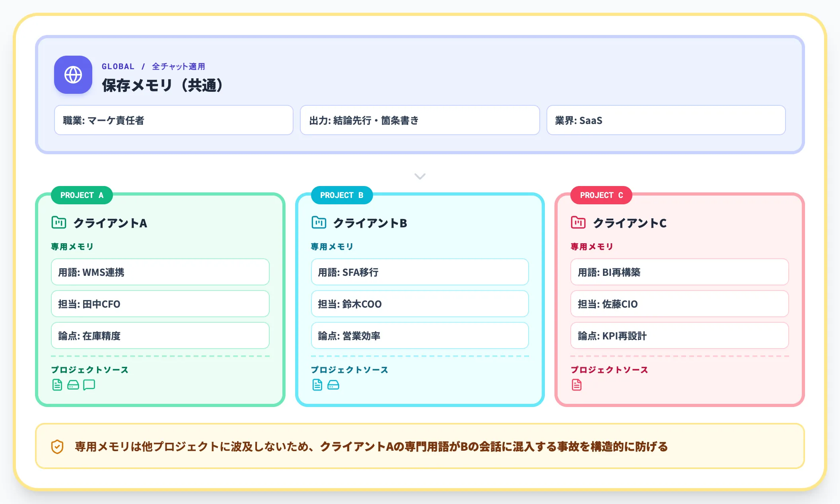Screen dimensions: 840x504
Task: Click プロジェクトソース label in Project C
Action: [609, 370]
